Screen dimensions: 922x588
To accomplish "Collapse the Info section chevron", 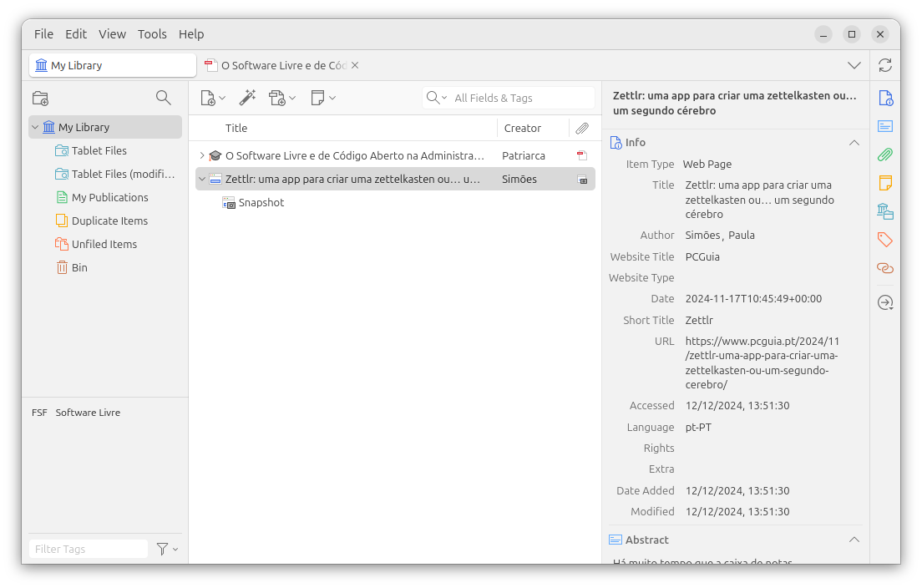I will coord(854,142).
